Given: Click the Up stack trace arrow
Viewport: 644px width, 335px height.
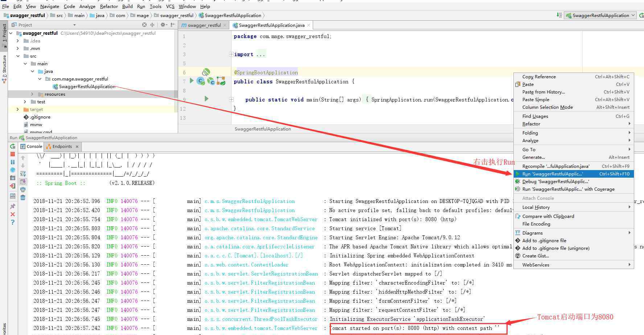Looking at the screenshot, I should click(x=23, y=158).
